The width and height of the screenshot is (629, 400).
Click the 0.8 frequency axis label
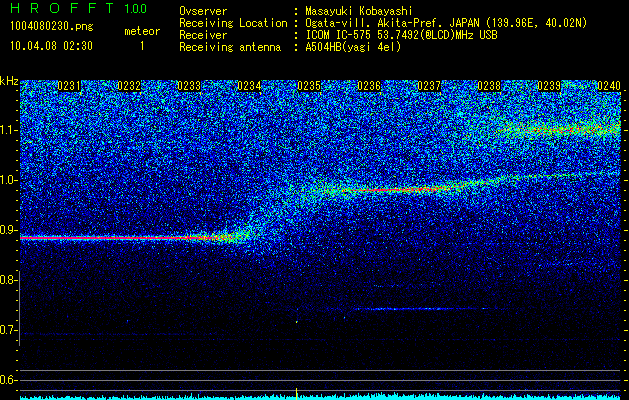[8, 280]
